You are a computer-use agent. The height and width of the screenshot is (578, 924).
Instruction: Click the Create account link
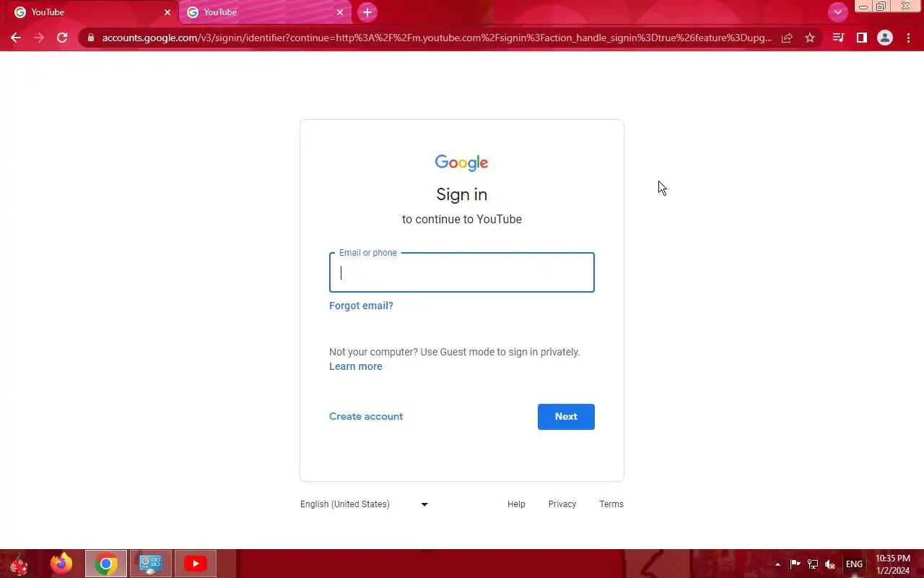(x=366, y=416)
